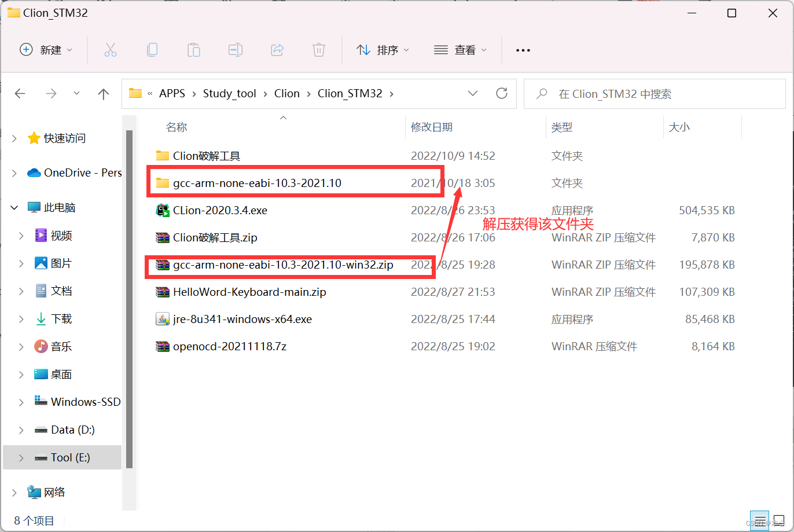Viewport: 794px width, 532px height.
Task: Click date 2022/8/27 21:53
Action: pyautogui.click(x=453, y=292)
